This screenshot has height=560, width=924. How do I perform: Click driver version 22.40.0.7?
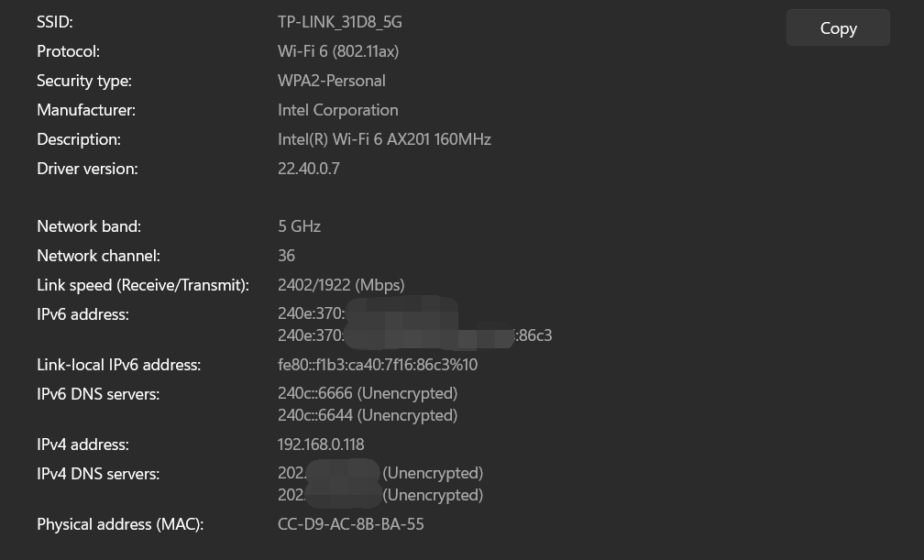(309, 169)
